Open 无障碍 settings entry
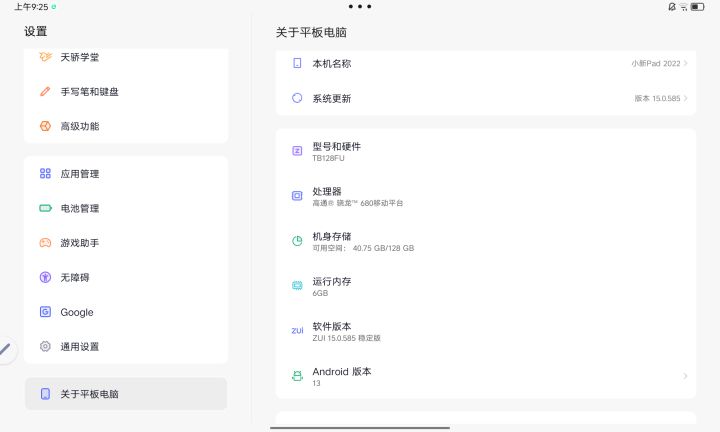Viewport: 720px width, 432px height. (x=126, y=277)
